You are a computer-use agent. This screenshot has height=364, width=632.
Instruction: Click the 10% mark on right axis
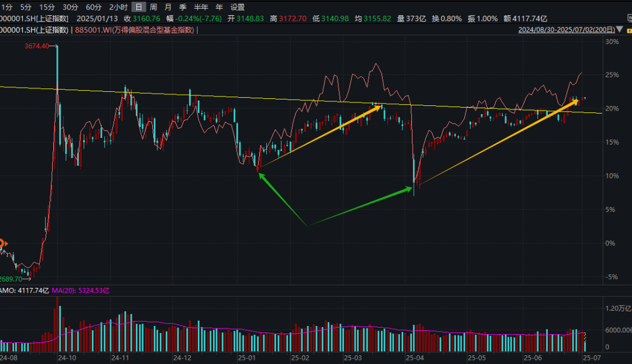point(612,176)
